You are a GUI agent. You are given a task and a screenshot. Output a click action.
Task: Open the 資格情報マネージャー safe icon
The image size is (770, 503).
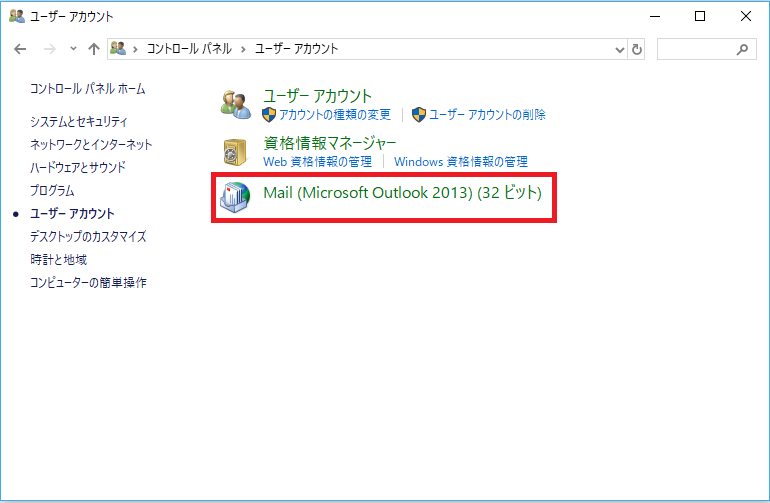pyautogui.click(x=235, y=152)
